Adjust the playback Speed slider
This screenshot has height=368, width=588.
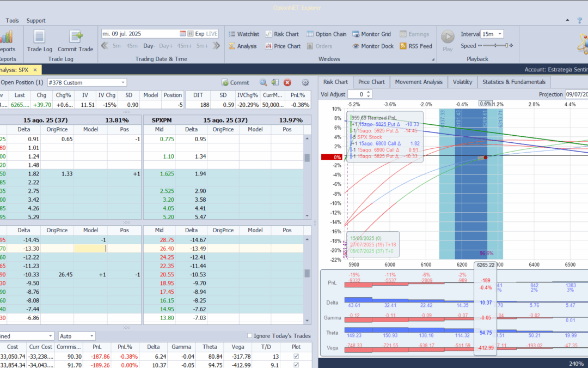495,45
